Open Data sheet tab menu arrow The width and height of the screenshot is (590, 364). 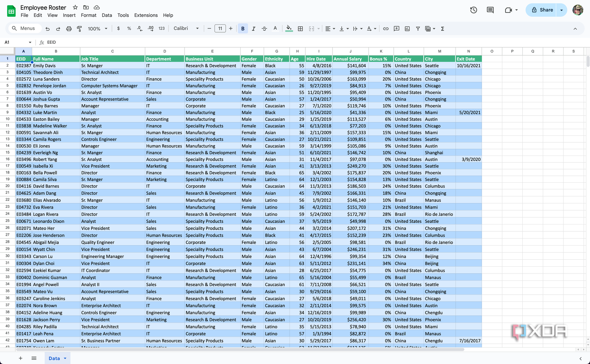pyautogui.click(x=65, y=358)
